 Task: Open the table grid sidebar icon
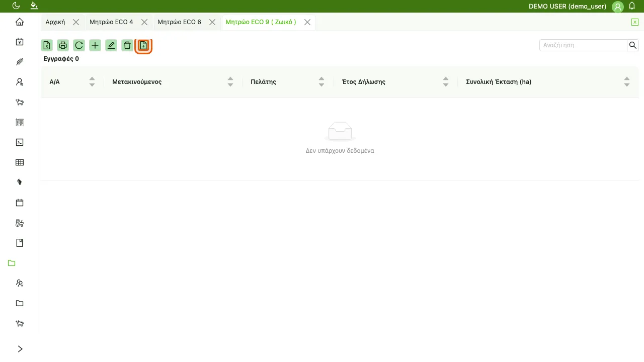pos(20,162)
